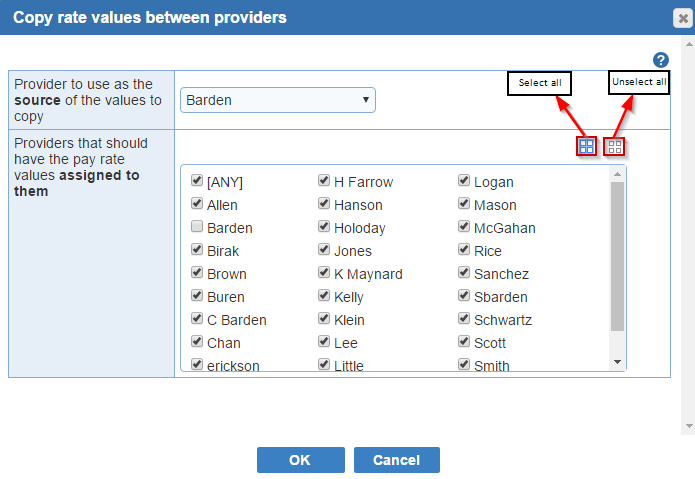Check the Barden provider checkbox

coord(197,226)
